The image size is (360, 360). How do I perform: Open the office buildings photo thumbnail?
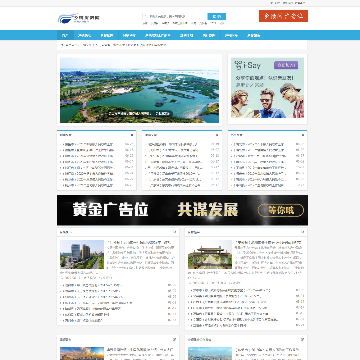(x=82, y=254)
